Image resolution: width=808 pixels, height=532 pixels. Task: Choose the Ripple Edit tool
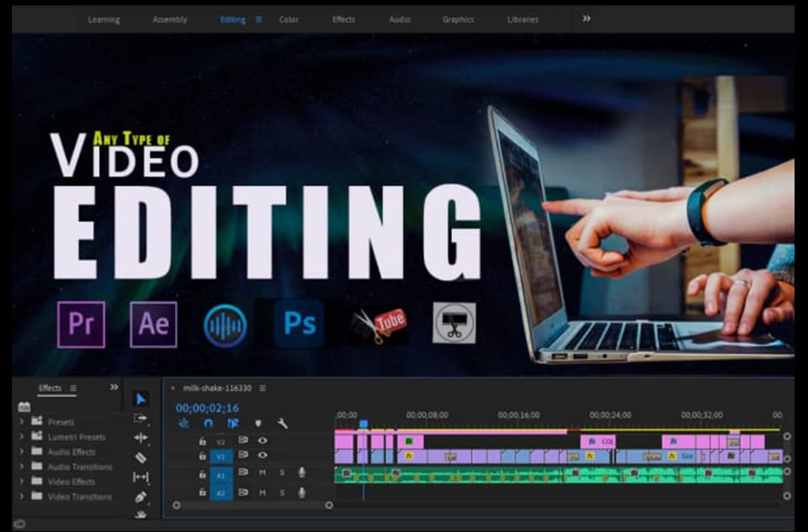point(141,438)
